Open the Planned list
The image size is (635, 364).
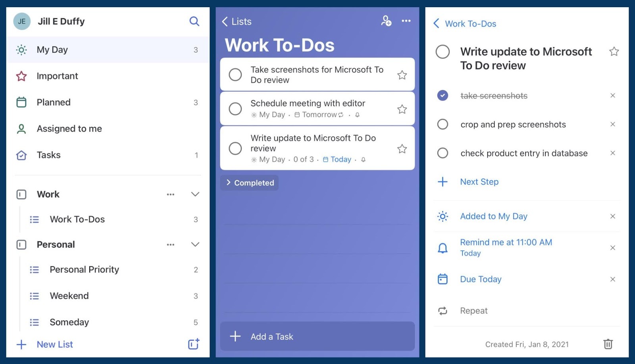point(53,102)
